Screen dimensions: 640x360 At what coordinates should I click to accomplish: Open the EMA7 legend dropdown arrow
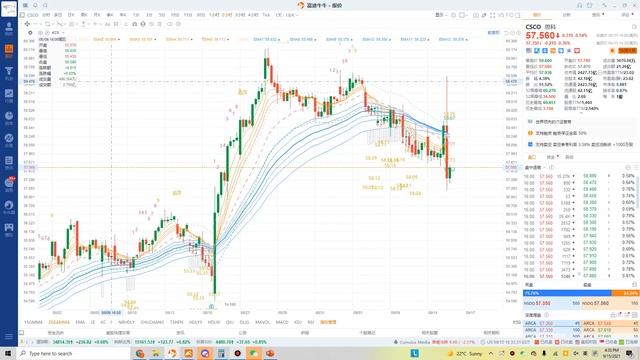(279, 40)
